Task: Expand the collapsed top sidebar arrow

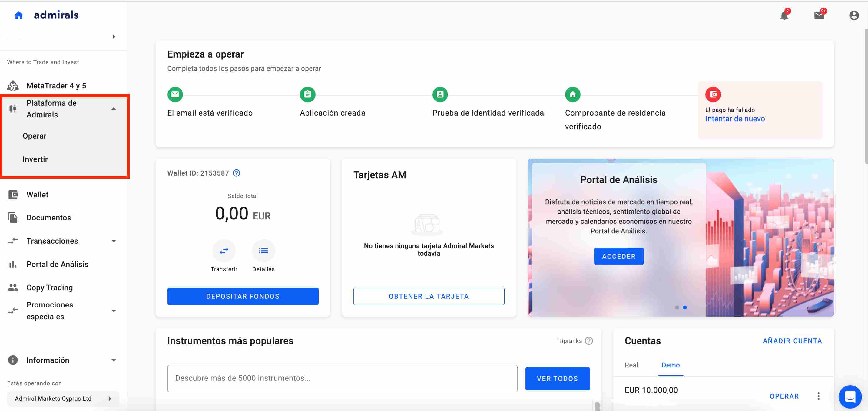Action: [114, 36]
